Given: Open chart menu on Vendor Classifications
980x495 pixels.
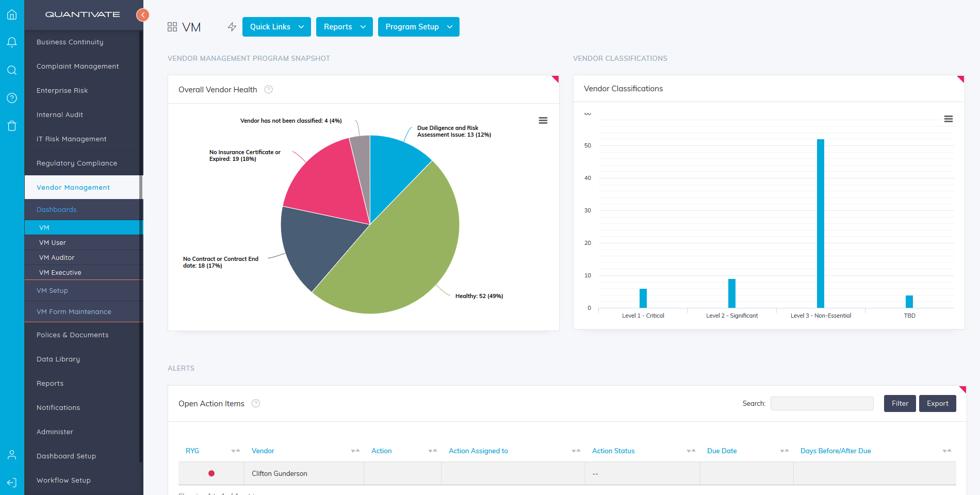Looking at the screenshot, I should (x=949, y=119).
